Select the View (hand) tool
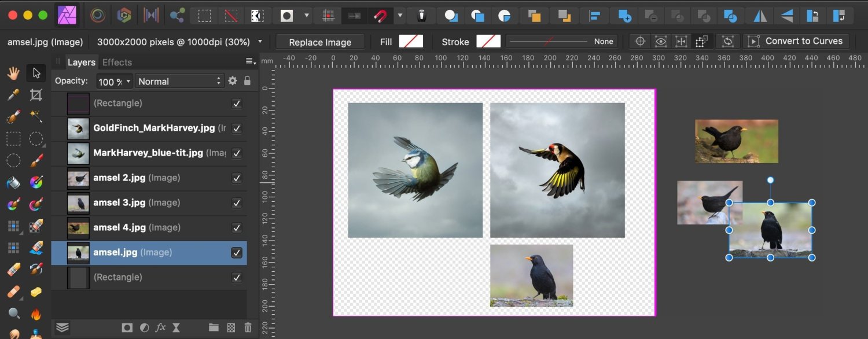Screen dimensions: 868x339 (13, 72)
